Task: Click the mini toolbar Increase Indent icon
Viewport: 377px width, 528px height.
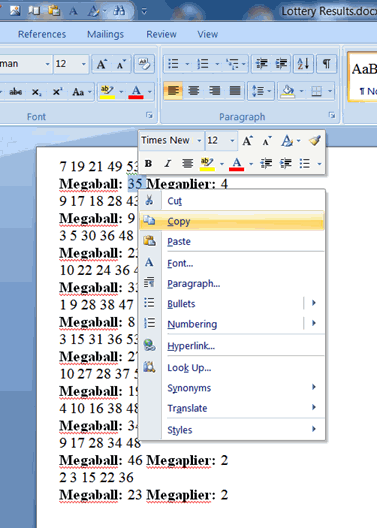Action: click(x=286, y=164)
